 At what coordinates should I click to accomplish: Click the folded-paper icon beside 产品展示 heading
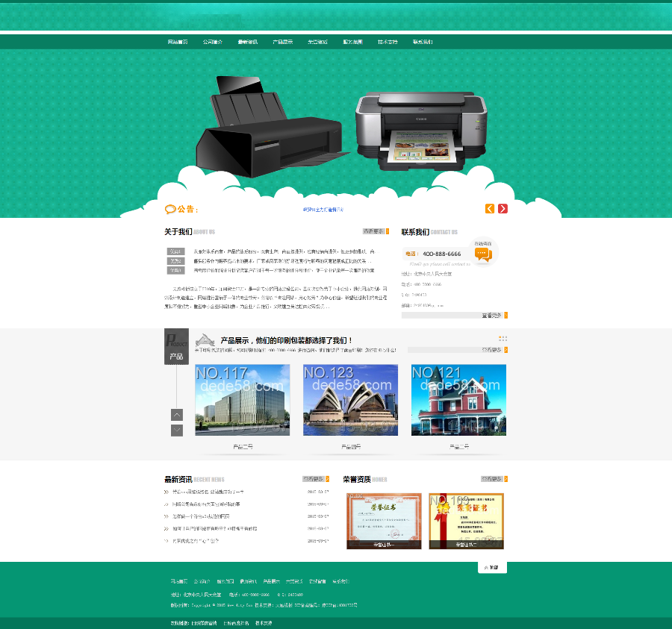click(205, 340)
